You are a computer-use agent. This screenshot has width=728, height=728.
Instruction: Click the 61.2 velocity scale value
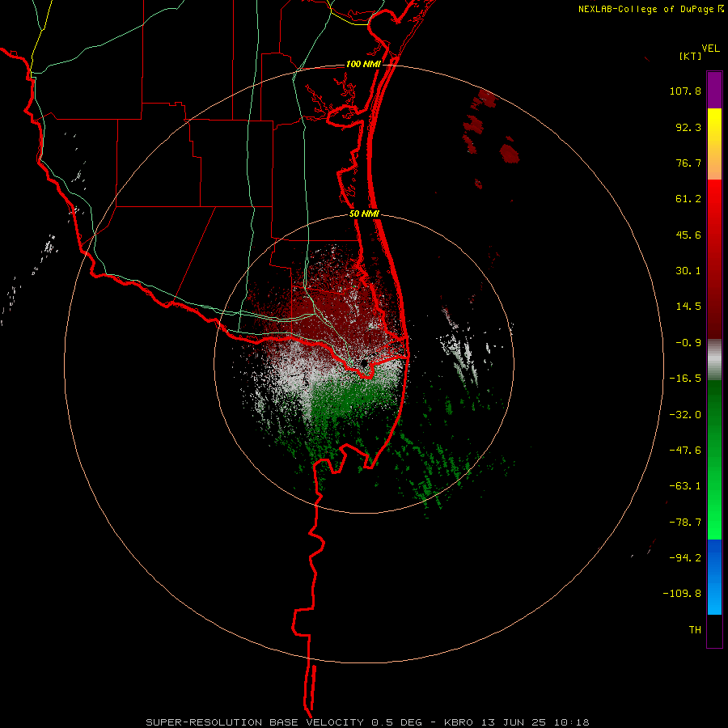click(x=688, y=199)
